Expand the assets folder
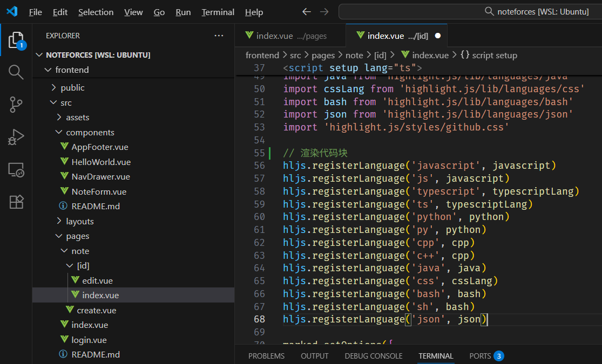602x364 pixels. [x=78, y=118]
